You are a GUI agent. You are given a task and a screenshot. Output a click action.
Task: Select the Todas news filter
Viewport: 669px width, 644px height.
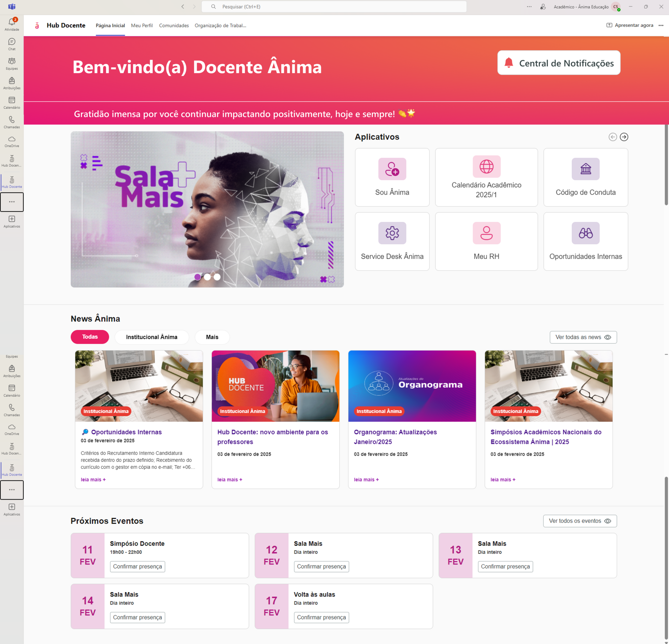click(x=90, y=336)
